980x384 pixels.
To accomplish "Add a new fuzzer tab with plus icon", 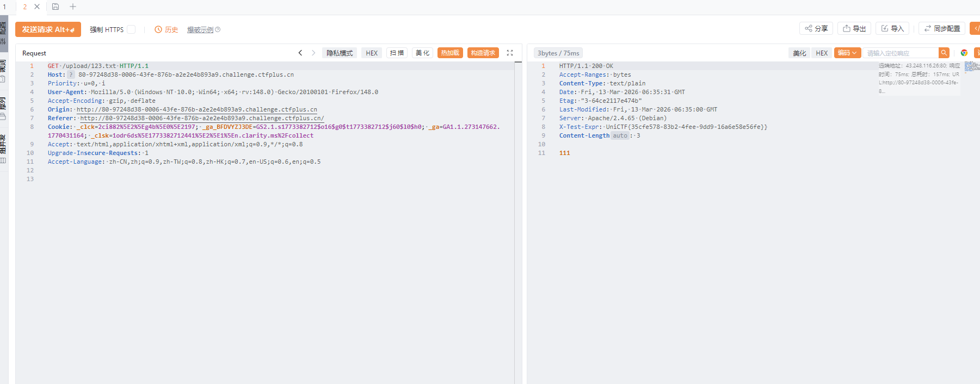I will [x=73, y=7].
